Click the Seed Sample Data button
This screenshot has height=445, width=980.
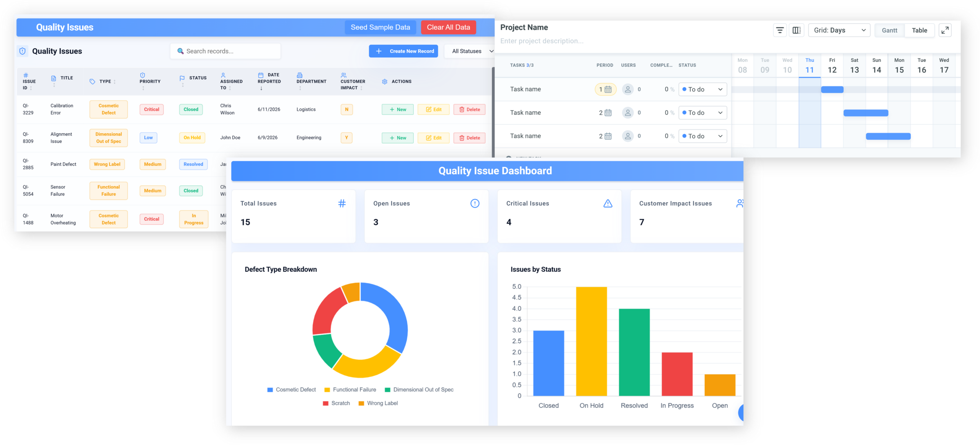tap(380, 27)
